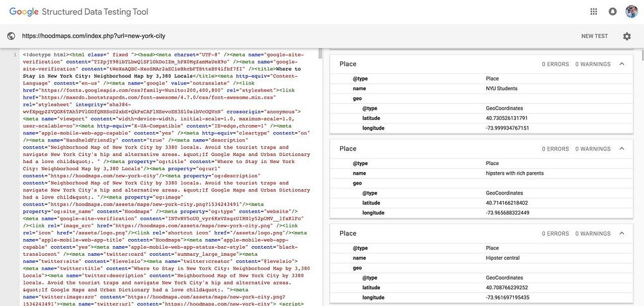Collapse the Hipster central Place card

(x=621, y=233)
